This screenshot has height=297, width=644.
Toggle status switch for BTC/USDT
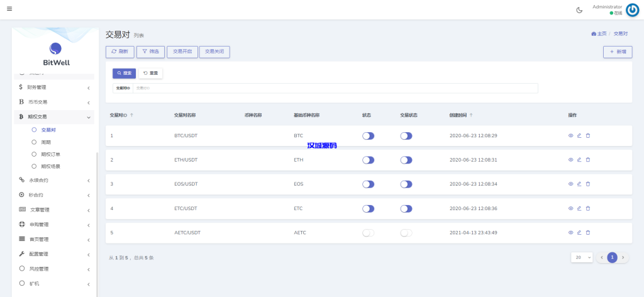coord(368,136)
